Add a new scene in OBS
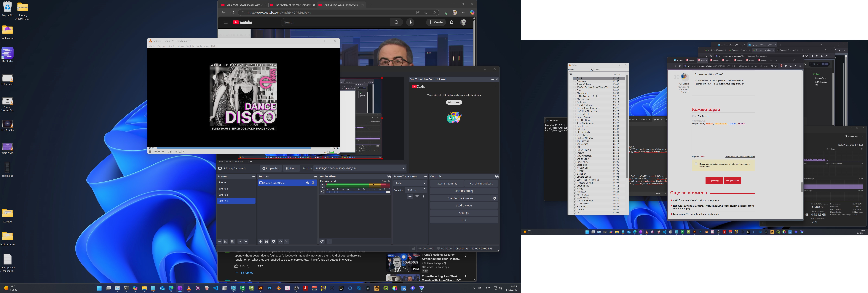 (x=220, y=241)
